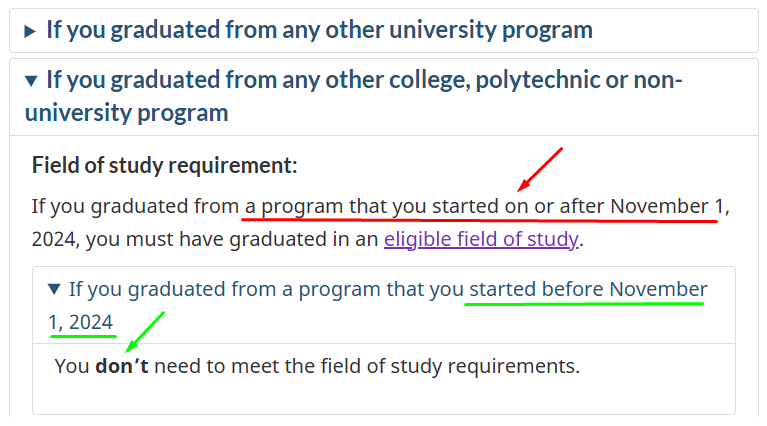Click the 'Field of study requirement:' heading
767x426 pixels.
[164, 165]
